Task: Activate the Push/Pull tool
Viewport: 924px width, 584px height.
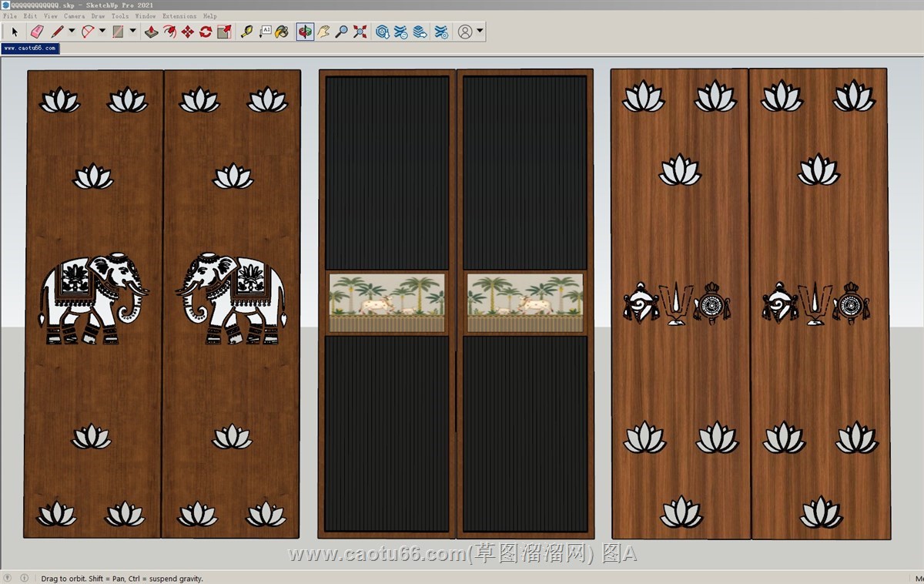Action: [152, 32]
